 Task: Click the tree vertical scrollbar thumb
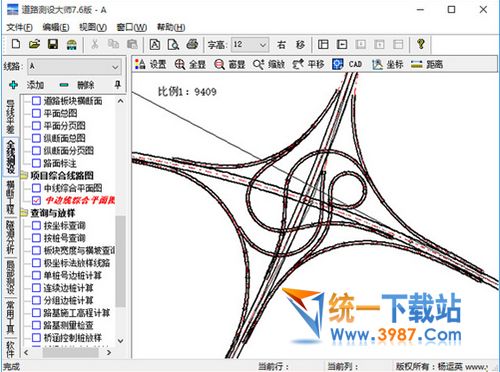(121, 261)
